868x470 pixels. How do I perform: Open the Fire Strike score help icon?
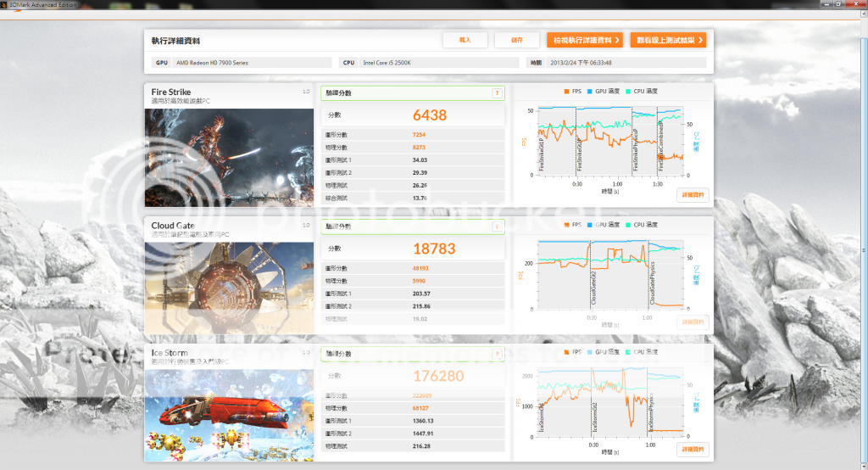click(x=497, y=93)
